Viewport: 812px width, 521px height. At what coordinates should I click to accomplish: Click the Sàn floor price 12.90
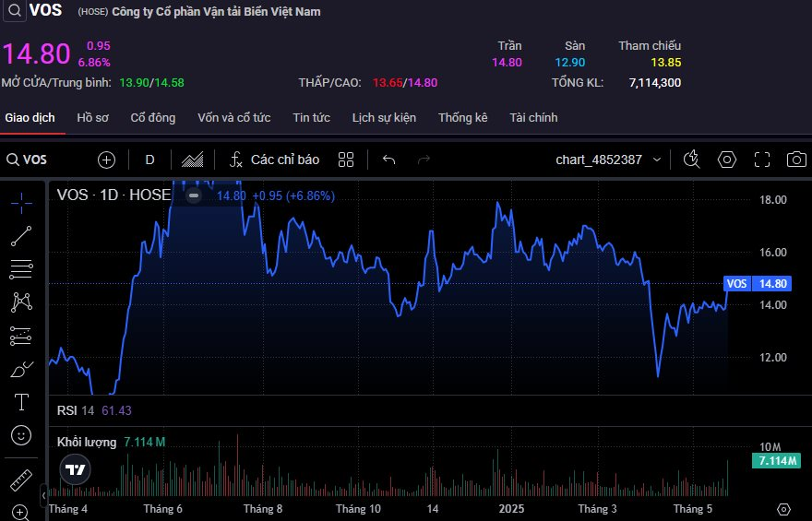(x=569, y=63)
